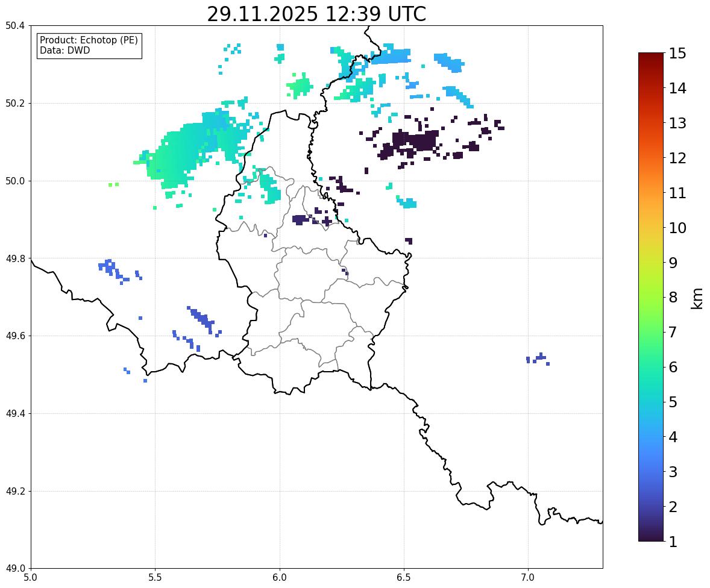Click the x-axis tick label "5.0"
This screenshot has height=588, width=710.
[31, 578]
